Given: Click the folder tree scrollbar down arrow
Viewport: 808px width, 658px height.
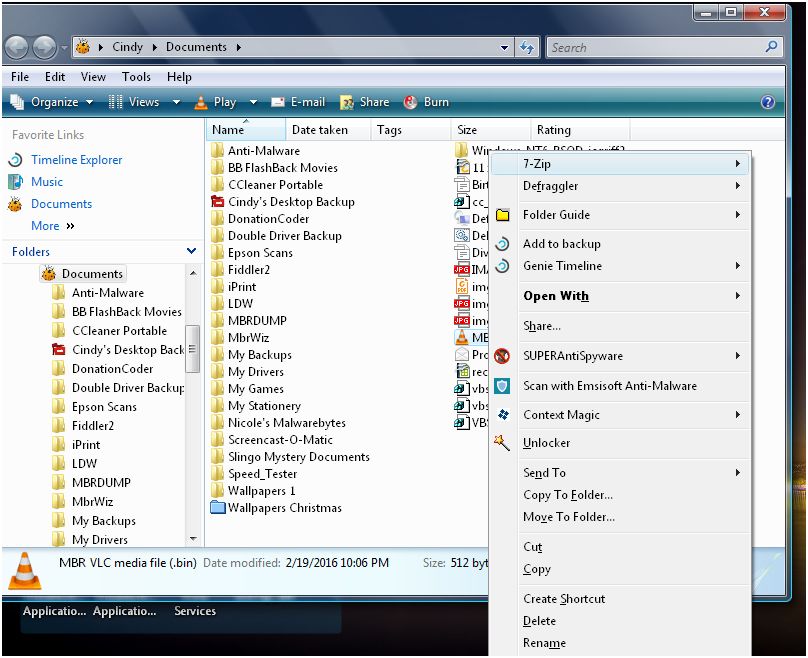Looking at the screenshot, I should tap(193, 539).
